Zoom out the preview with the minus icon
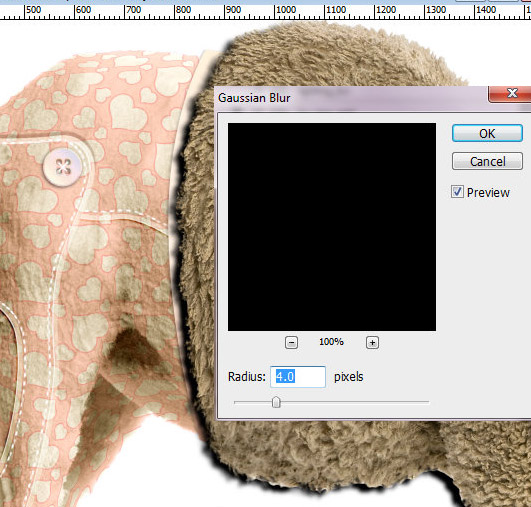Image resolution: width=531 pixels, height=507 pixels. [291, 342]
